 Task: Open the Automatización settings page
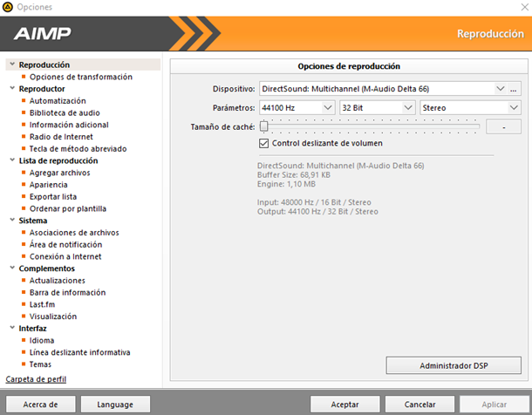click(58, 101)
